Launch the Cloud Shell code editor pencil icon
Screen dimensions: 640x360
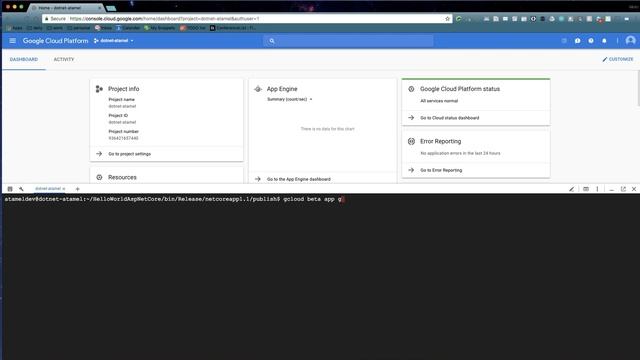(x=572, y=189)
